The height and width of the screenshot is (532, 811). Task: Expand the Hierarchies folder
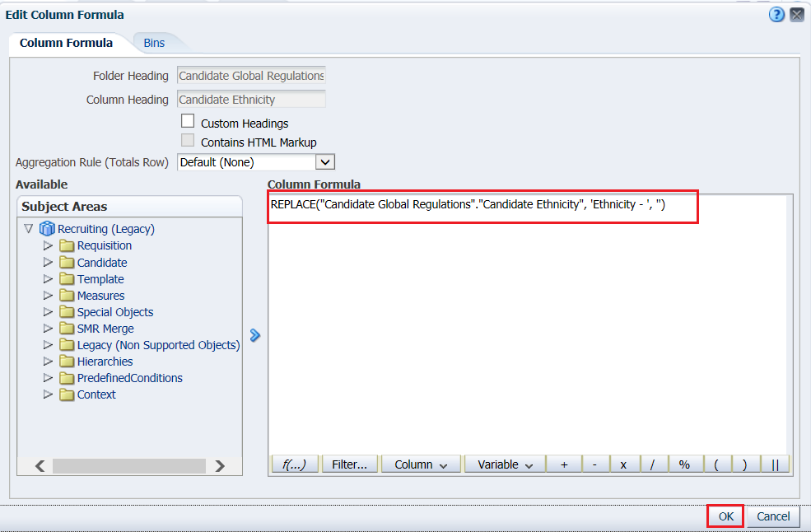(48, 362)
